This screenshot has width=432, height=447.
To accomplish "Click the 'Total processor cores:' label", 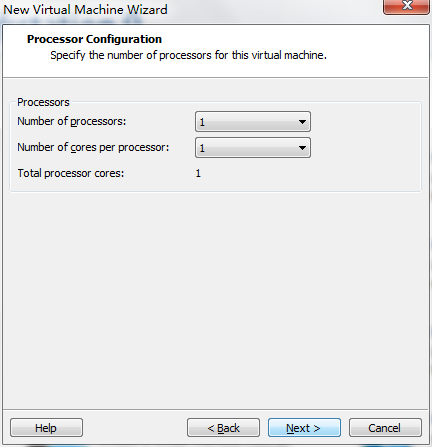I will click(71, 173).
